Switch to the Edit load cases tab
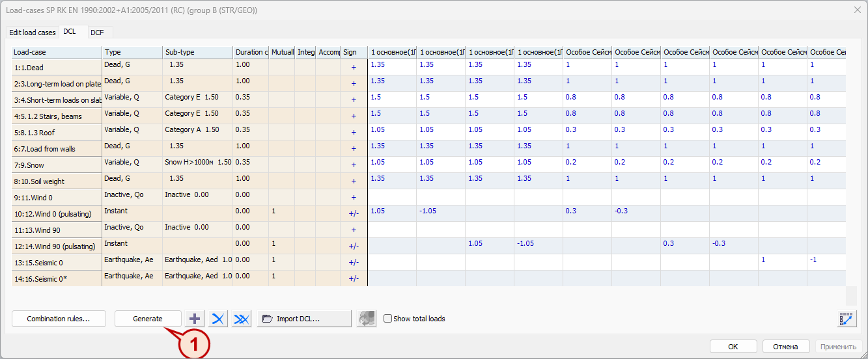868x359 pixels. [x=32, y=33]
